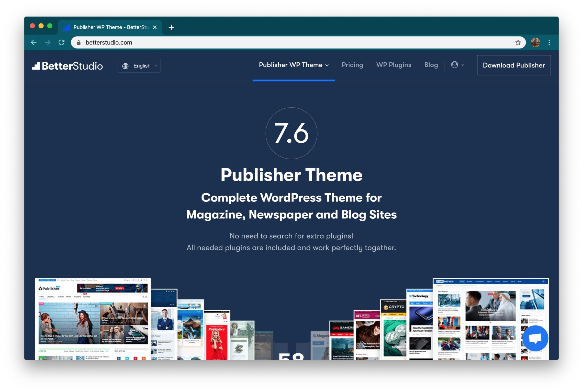This screenshot has height=392, width=583.
Task: Expand the account dropdown chevron
Action: tap(462, 65)
